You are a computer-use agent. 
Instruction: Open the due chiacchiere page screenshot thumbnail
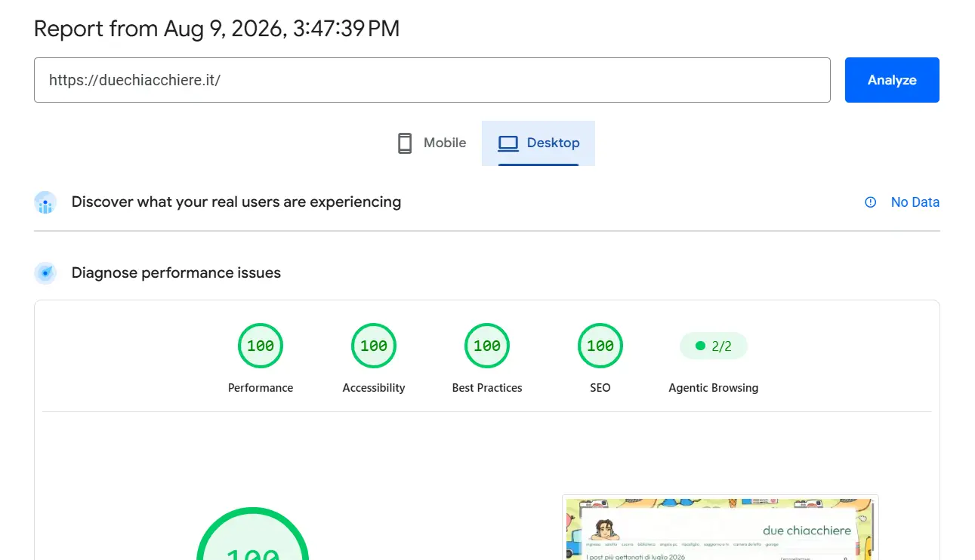(720, 528)
